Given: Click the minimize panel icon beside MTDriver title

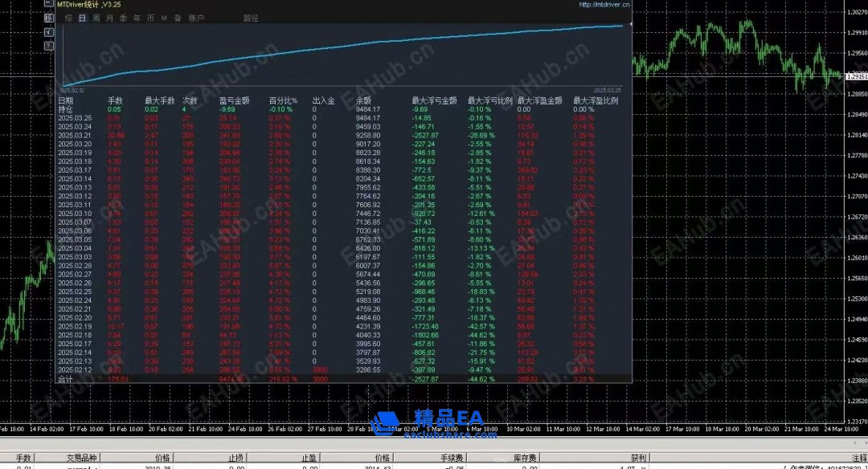Looking at the screenshot, I should coord(49,5).
